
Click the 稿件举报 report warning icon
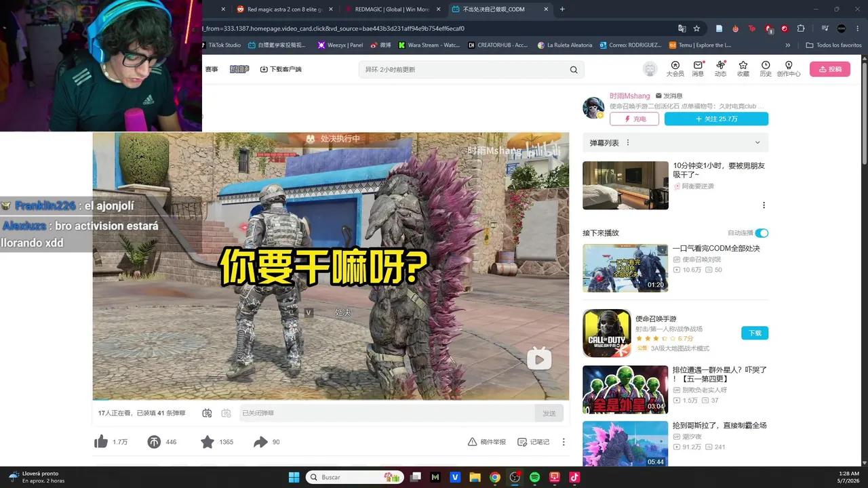473,442
